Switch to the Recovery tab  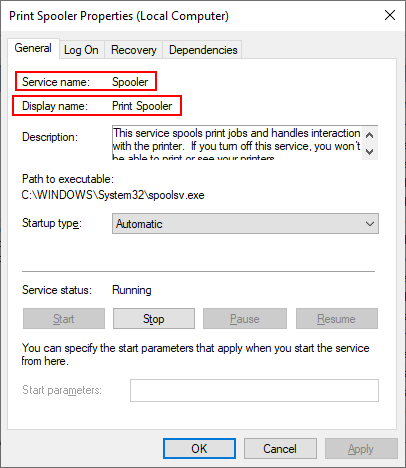click(x=134, y=50)
